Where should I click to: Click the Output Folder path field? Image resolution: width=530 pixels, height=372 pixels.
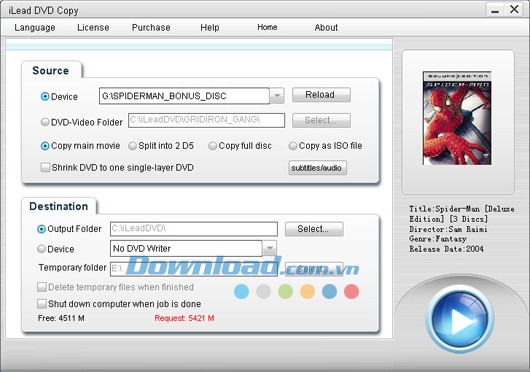pos(194,229)
